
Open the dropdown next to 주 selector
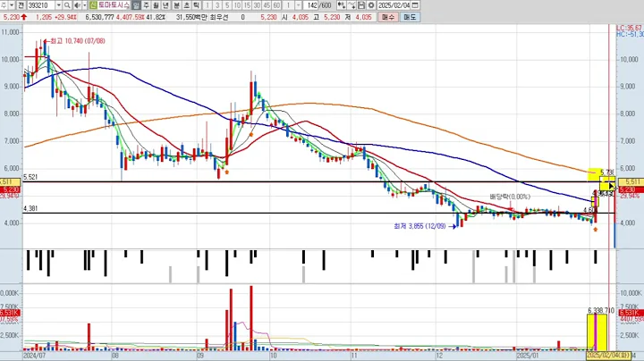pos(11,5)
